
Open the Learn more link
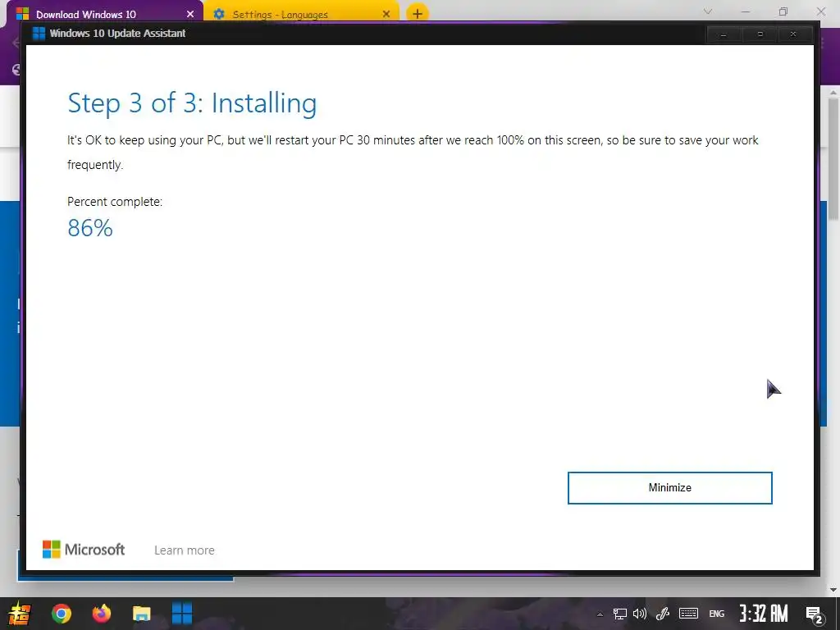pyautogui.click(x=185, y=550)
